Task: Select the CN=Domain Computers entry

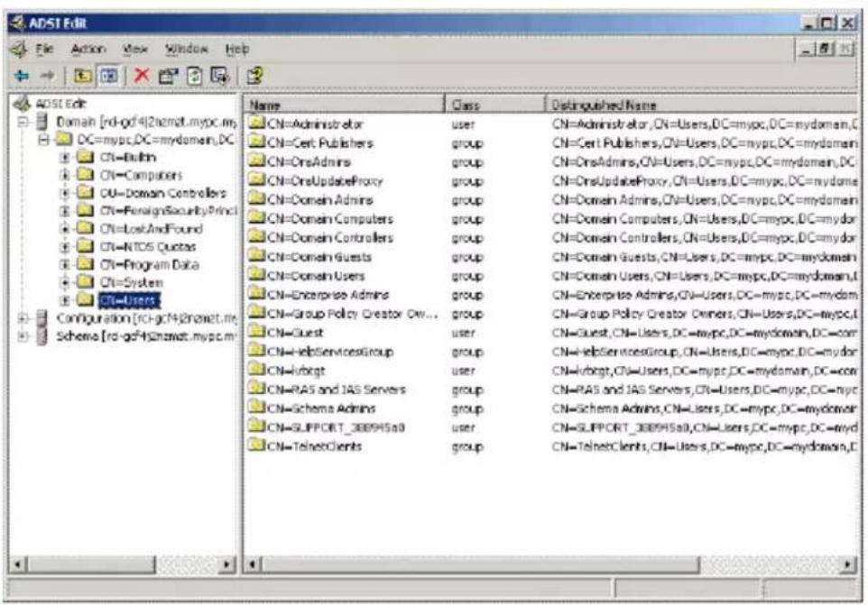Action: click(330, 218)
